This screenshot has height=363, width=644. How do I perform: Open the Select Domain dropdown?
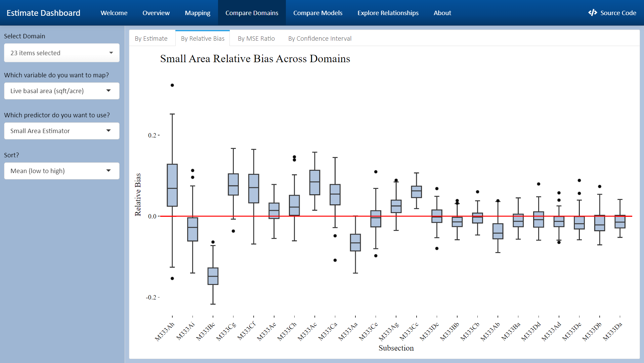point(61,53)
